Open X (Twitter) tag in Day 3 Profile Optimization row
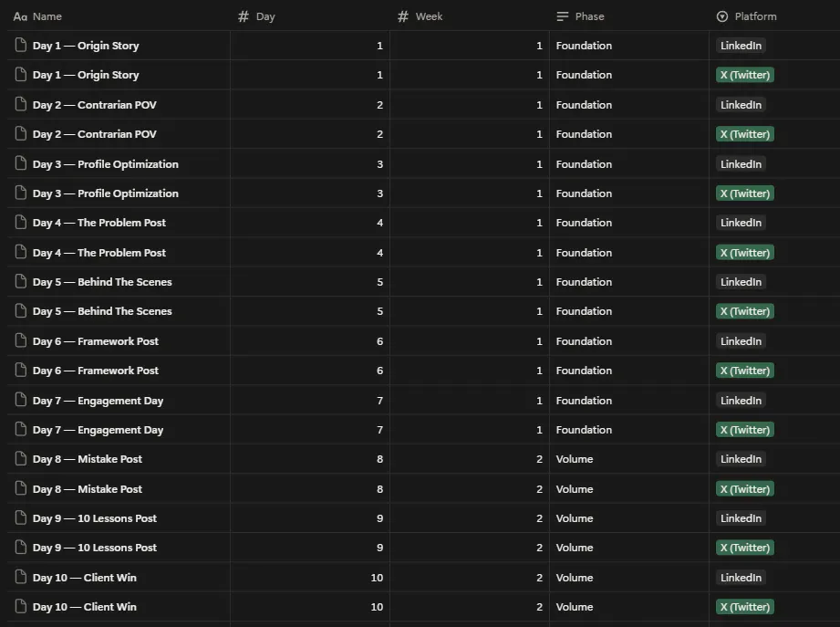 coord(745,193)
